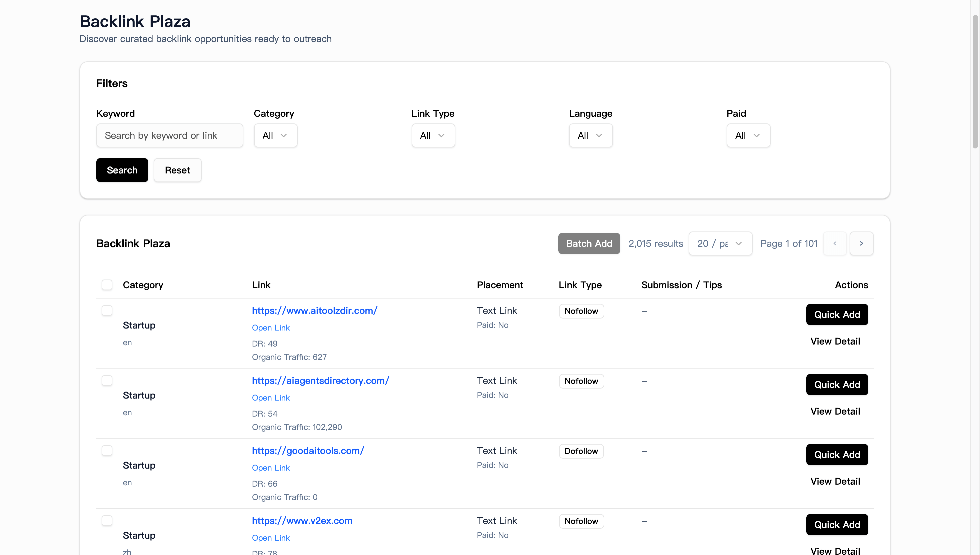The width and height of the screenshot is (980, 555).
Task: Select the checkbox next to www.v2ex.com
Action: coord(107,521)
